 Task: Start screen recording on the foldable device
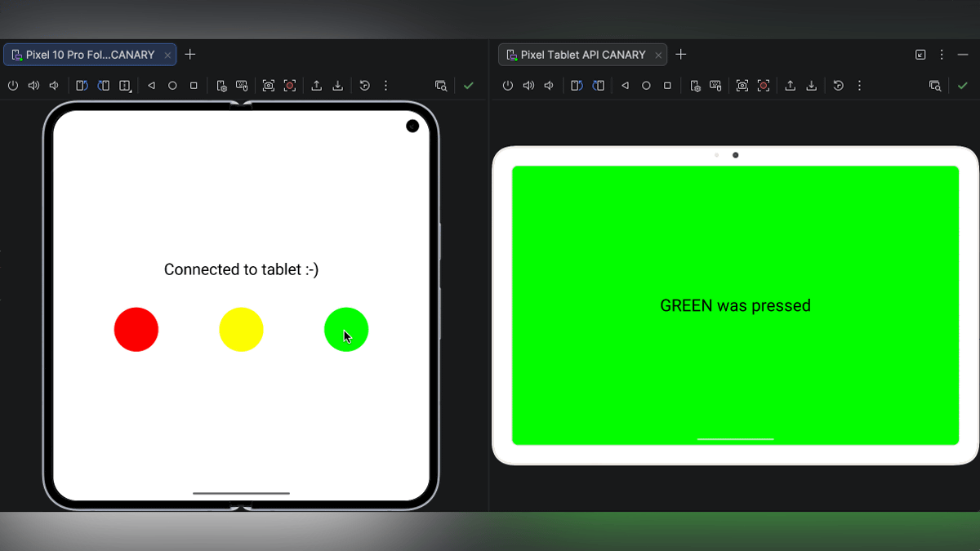point(290,85)
